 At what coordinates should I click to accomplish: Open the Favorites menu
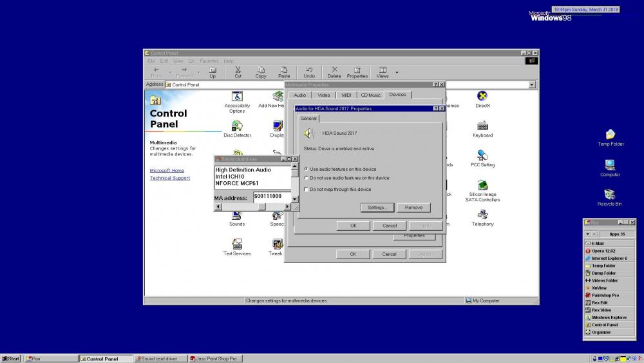pos(209,61)
